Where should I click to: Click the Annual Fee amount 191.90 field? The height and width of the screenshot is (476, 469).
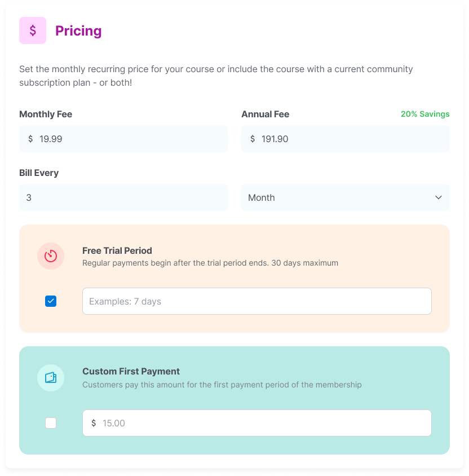[x=345, y=139]
